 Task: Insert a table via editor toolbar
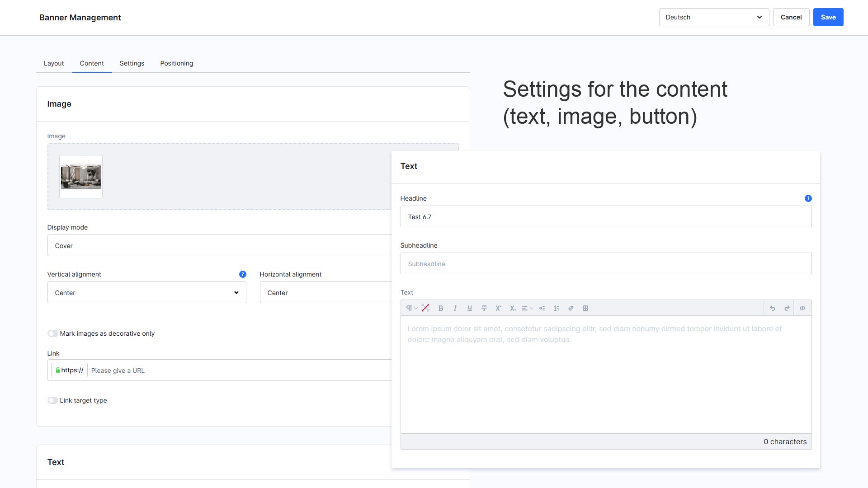(x=585, y=308)
